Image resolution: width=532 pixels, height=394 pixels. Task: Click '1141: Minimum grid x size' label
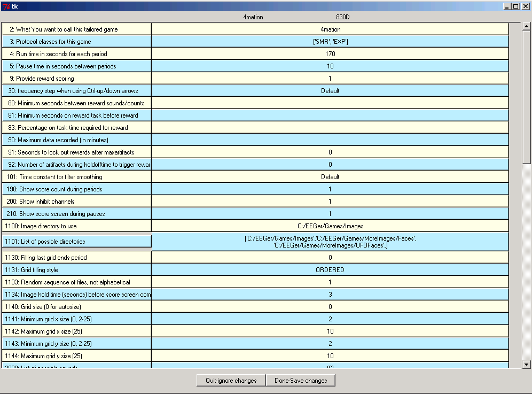[77, 319]
